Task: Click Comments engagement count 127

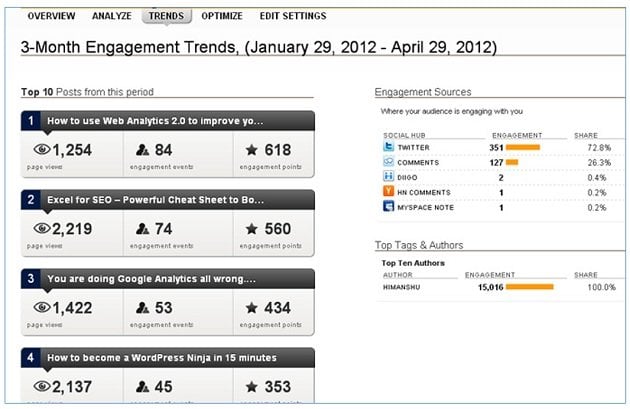Action: [496, 162]
